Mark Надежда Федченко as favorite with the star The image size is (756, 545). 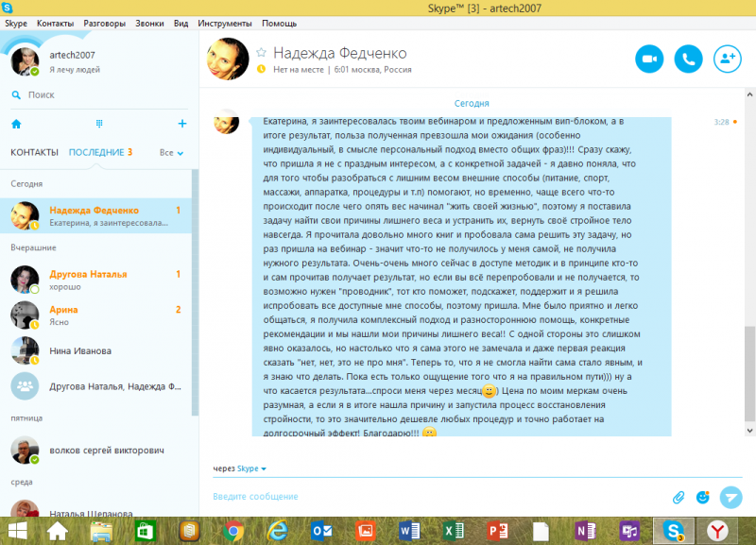(x=262, y=52)
